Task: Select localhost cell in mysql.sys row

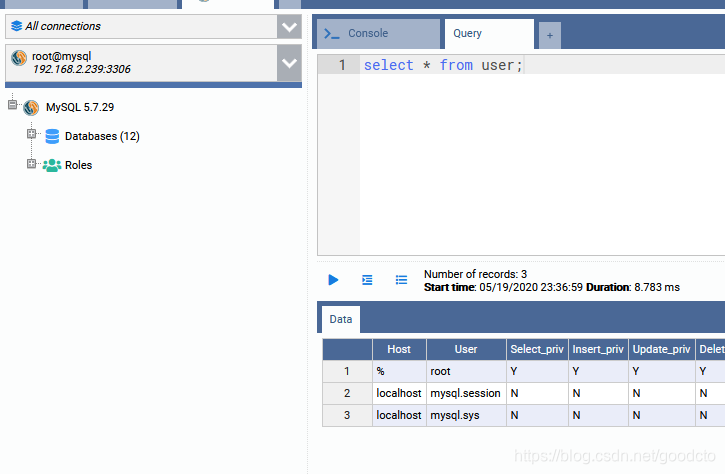Action: 399,415
